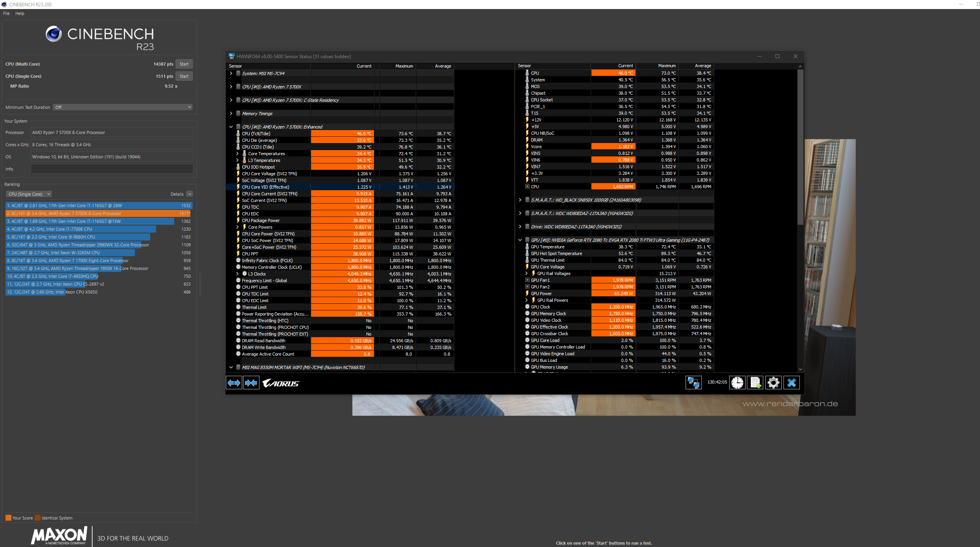Viewport: 980px width, 547px height.
Task: Expand System: MSI MS-7C94 sensor group
Action: [231, 73]
